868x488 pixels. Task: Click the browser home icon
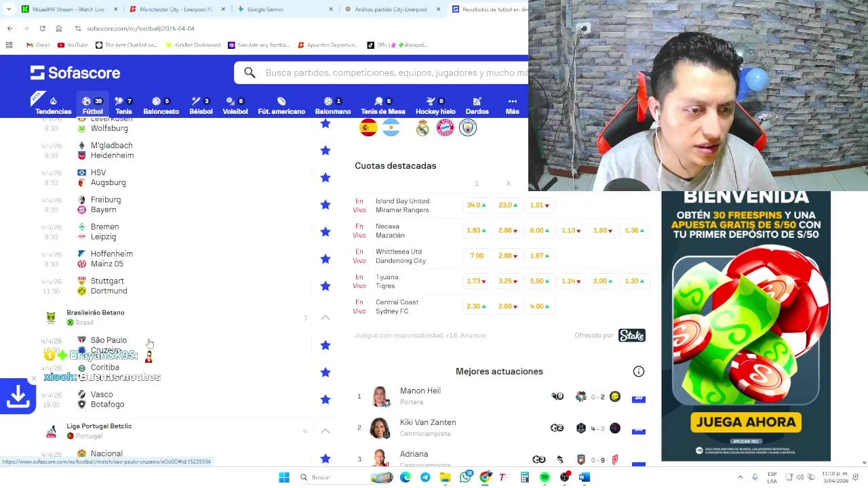point(59,28)
